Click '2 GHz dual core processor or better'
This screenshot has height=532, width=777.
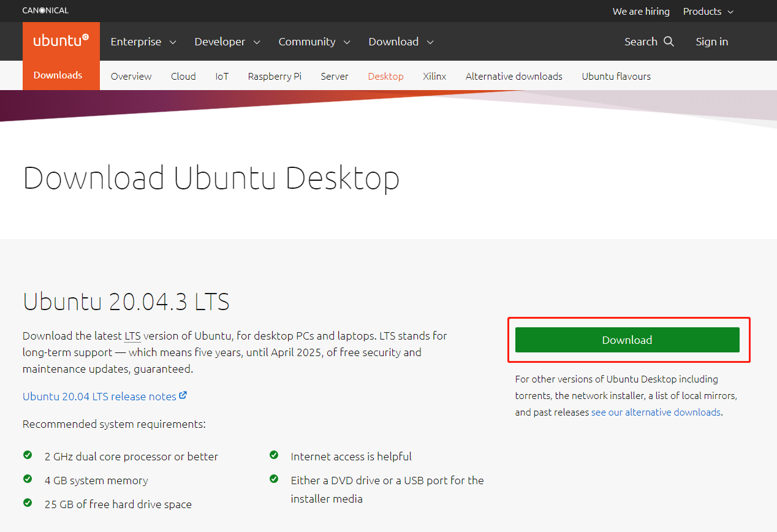pyautogui.click(x=131, y=457)
